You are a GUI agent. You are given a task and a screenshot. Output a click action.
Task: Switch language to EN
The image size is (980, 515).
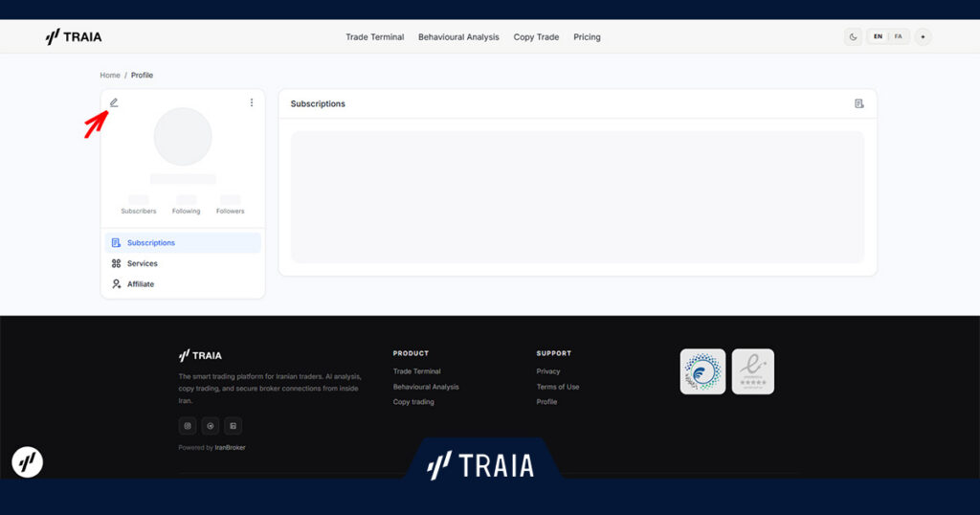[879, 37]
